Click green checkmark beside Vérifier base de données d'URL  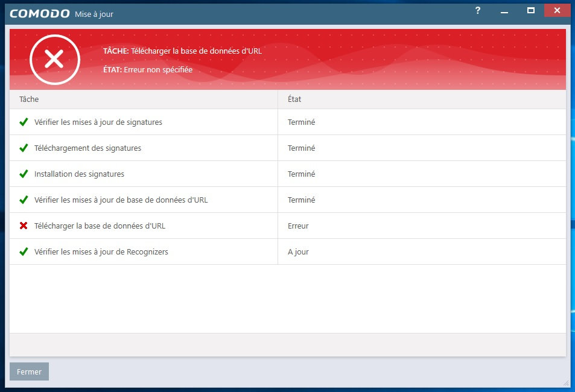24,200
